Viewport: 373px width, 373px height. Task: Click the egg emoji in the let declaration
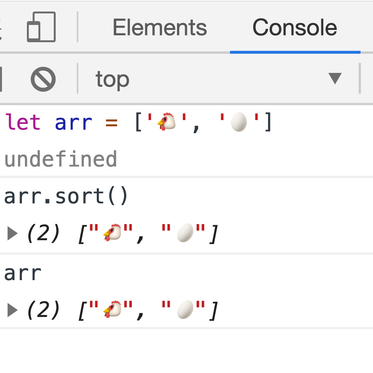(x=239, y=122)
